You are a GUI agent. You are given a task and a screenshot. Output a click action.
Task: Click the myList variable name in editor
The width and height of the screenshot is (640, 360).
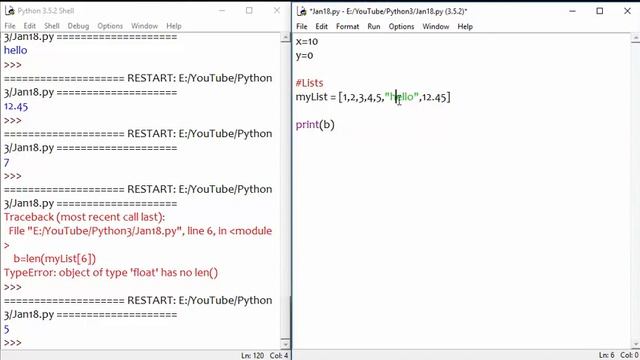pos(312,97)
